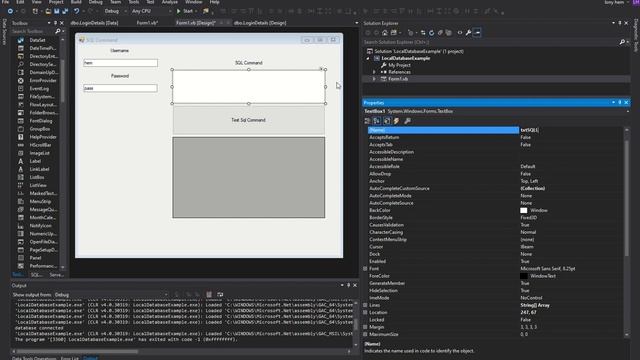Viewport: 640px width, 360px height.
Task: Click the Password textbox on the form
Action: (x=120, y=88)
